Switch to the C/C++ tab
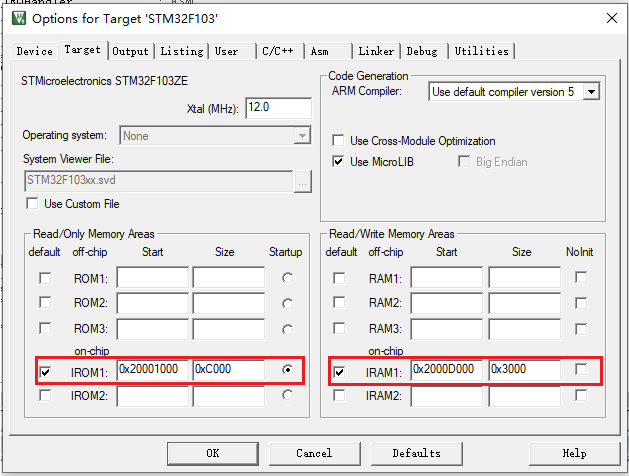The width and height of the screenshot is (629, 476). [278, 51]
